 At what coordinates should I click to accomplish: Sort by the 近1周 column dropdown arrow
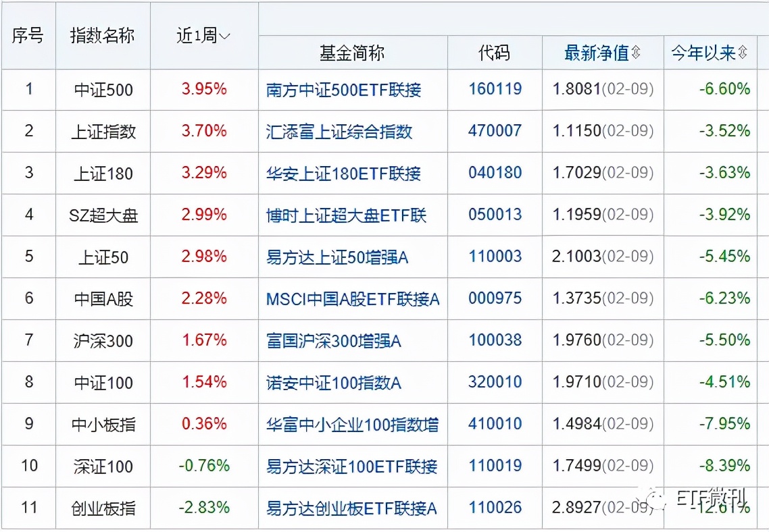pos(224,36)
